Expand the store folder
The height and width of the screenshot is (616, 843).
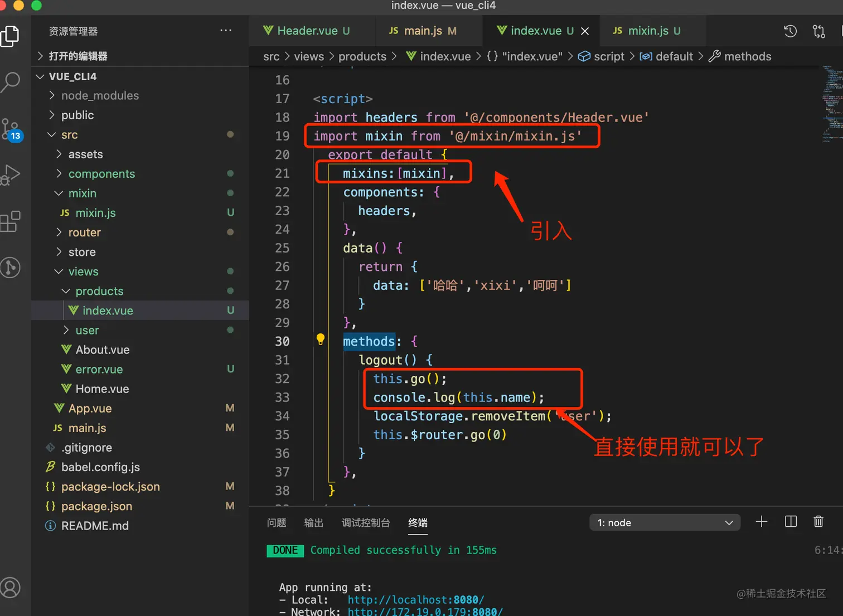140,252
